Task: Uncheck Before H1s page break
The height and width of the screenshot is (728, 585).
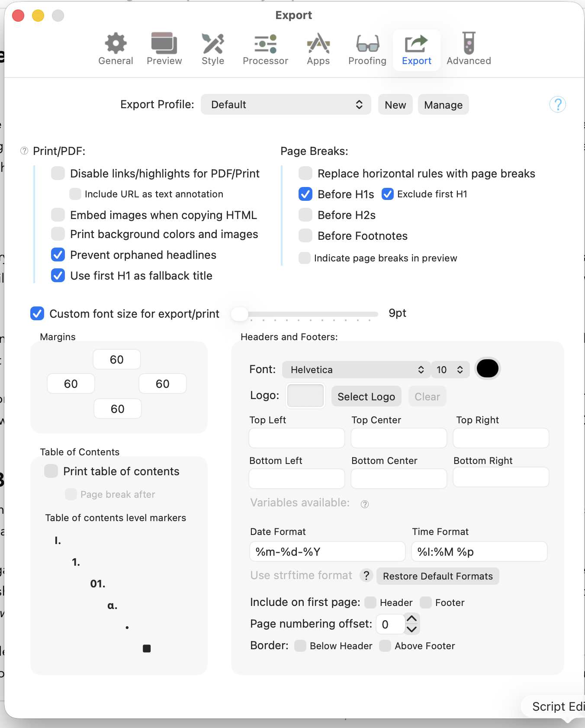Action: 305,194
